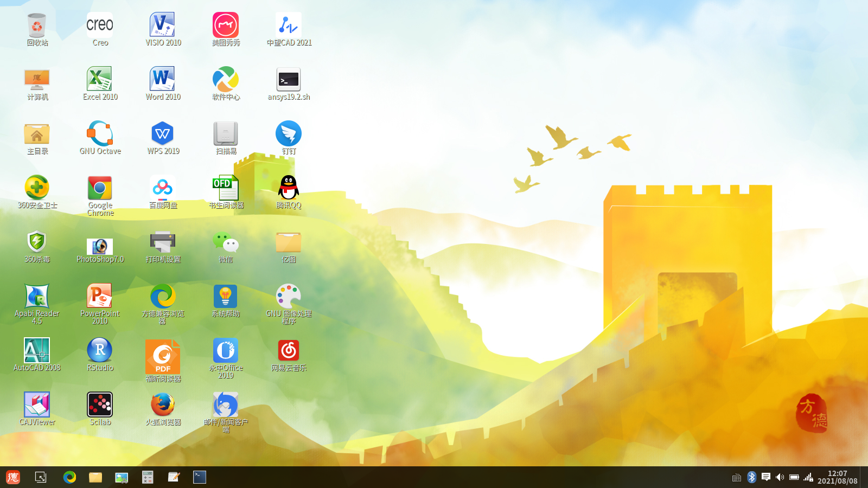Launch the GNU Octave desktop icon
The height and width of the screenshot is (488, 868).
[x=100, y=134]
